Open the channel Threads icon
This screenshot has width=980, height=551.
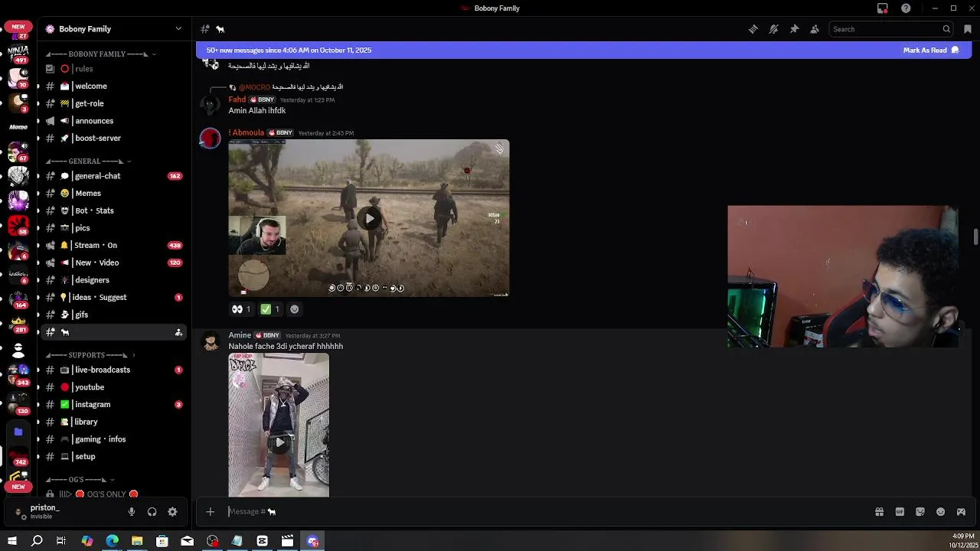[x=753, y=29]
